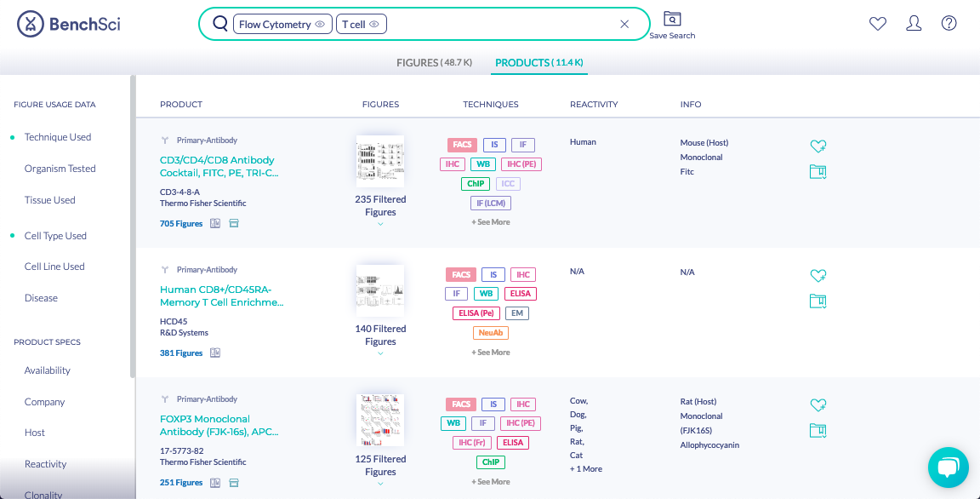Click the book icon beside 705 Figures
Image resolution: width=980 pixels, height=499 pixels.
pos(215,223)
